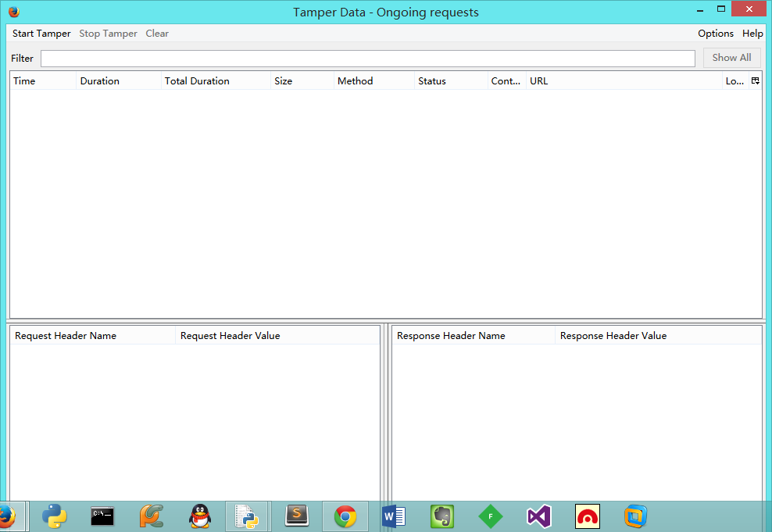Sort by the Status column header
Image resolution: width=772 pixels, height=532 pixels.
[x=451, y=80]
